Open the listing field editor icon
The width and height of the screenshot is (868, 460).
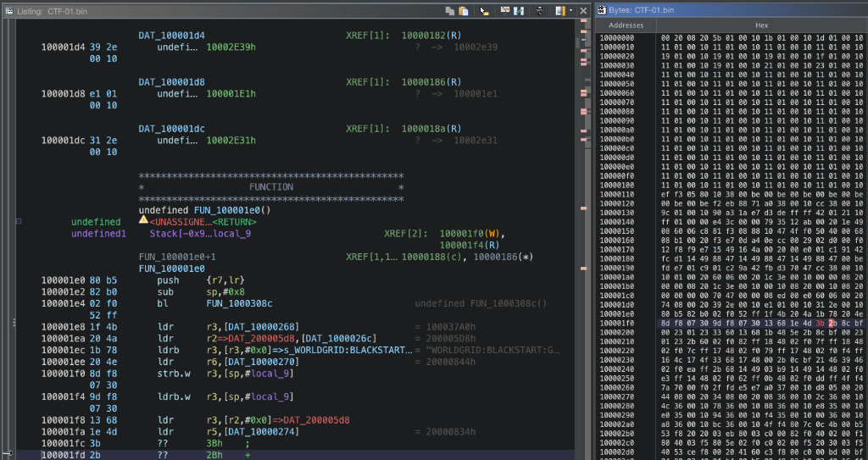pyautogui.click(x=505, y=10)
